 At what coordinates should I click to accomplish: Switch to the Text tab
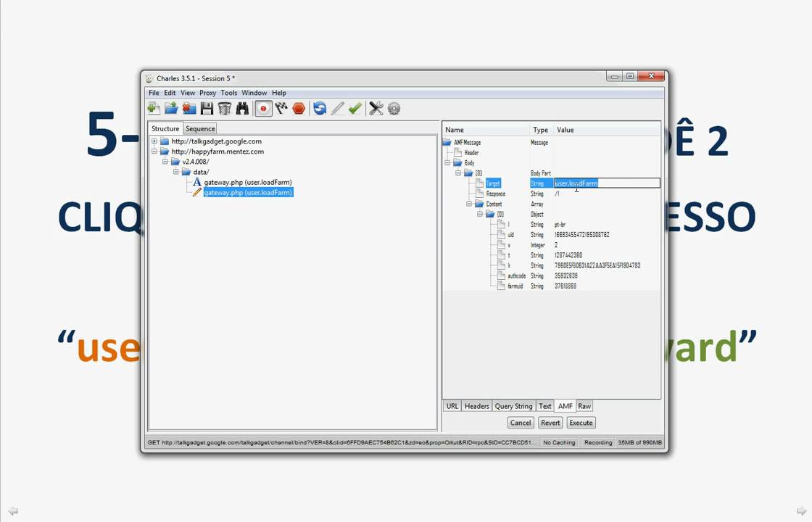(544, 406)
